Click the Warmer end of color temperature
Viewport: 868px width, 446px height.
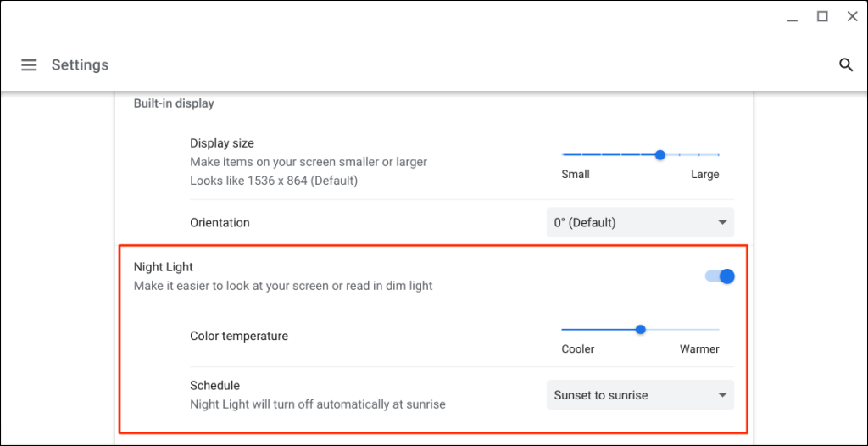pos(717,329)
